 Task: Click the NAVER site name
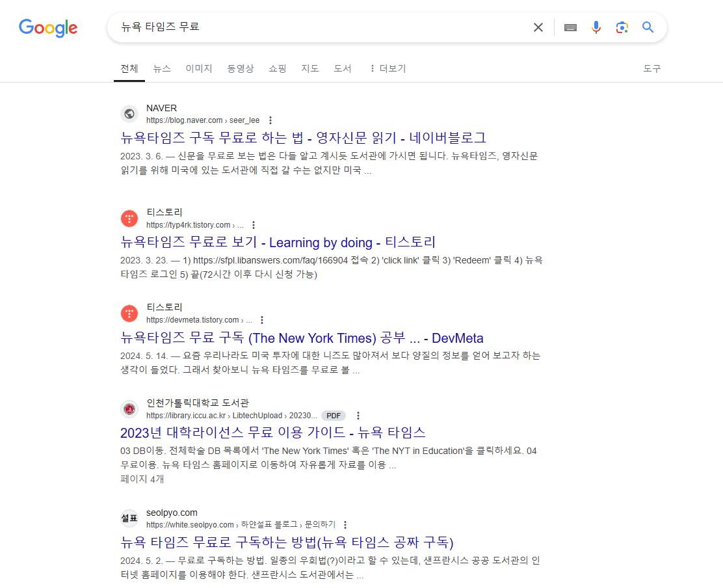point(161,108)
